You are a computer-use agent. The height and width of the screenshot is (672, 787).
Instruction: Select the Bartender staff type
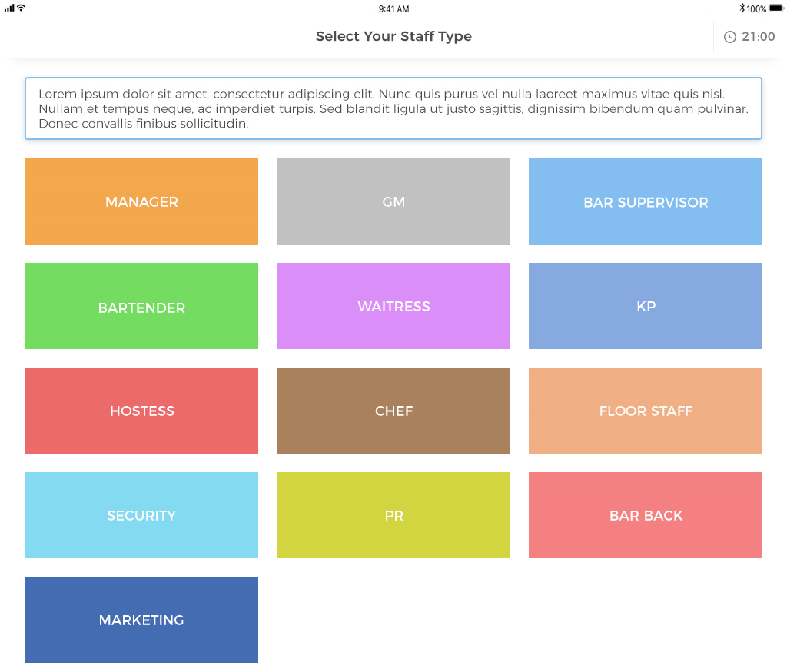141,306
